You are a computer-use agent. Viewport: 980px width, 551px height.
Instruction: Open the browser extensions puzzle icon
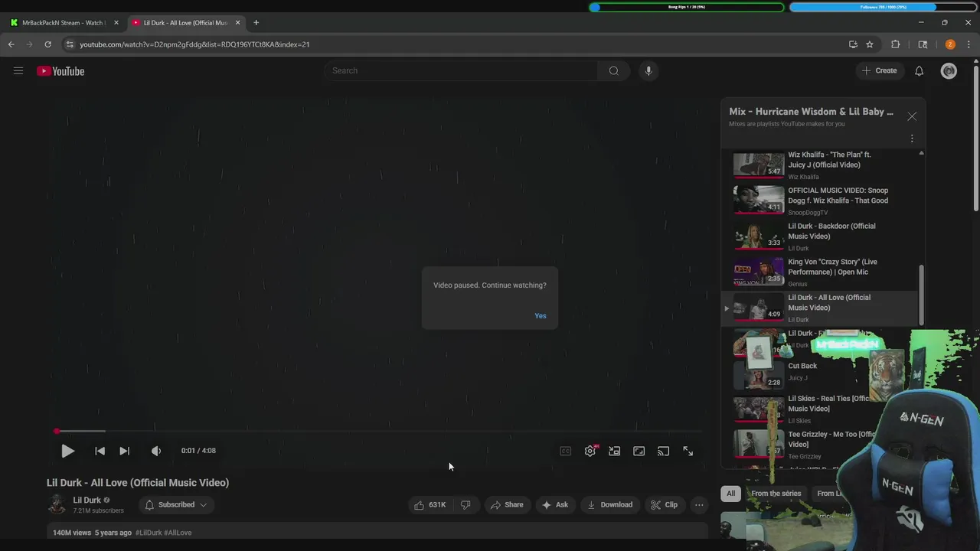tap(895, 44)
